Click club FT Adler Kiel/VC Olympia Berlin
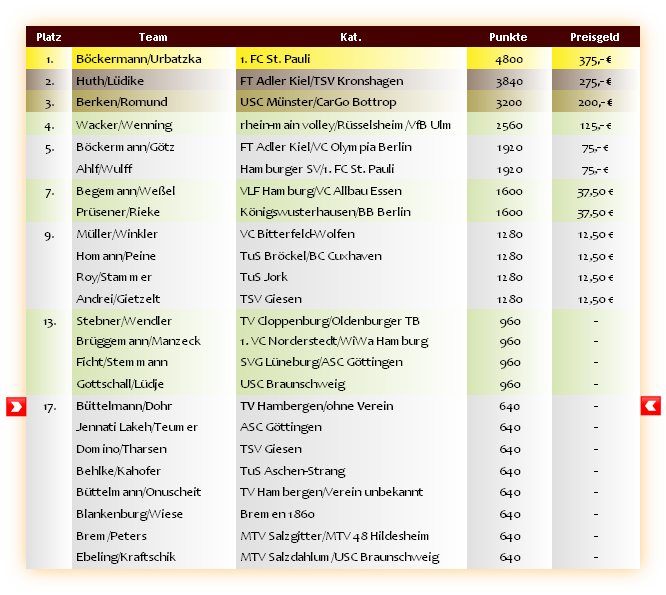Viewport: 666px width, 595px height. 326,147
